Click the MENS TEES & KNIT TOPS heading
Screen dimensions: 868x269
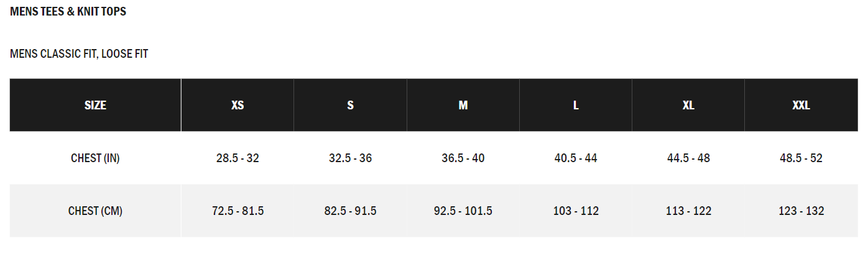coord(68,12)
